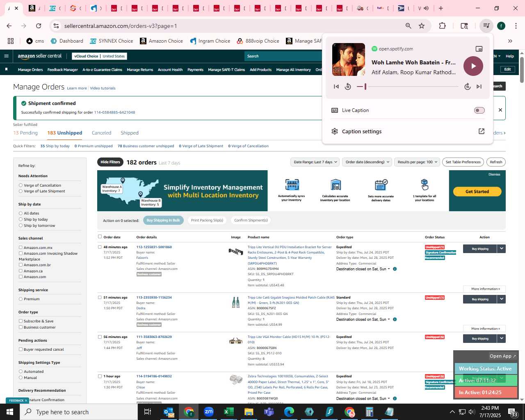The image size is (525, 420).
Task: Open Payments in navigation bar
Action: coord(195,70)
